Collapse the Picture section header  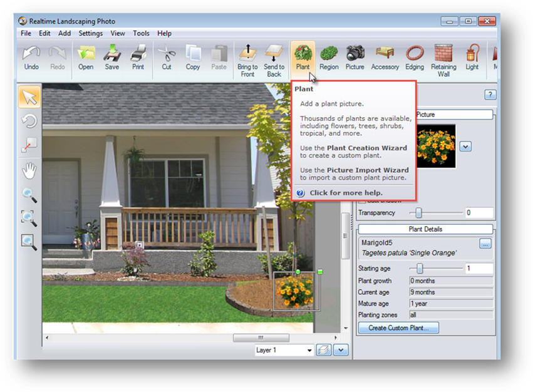454,115
